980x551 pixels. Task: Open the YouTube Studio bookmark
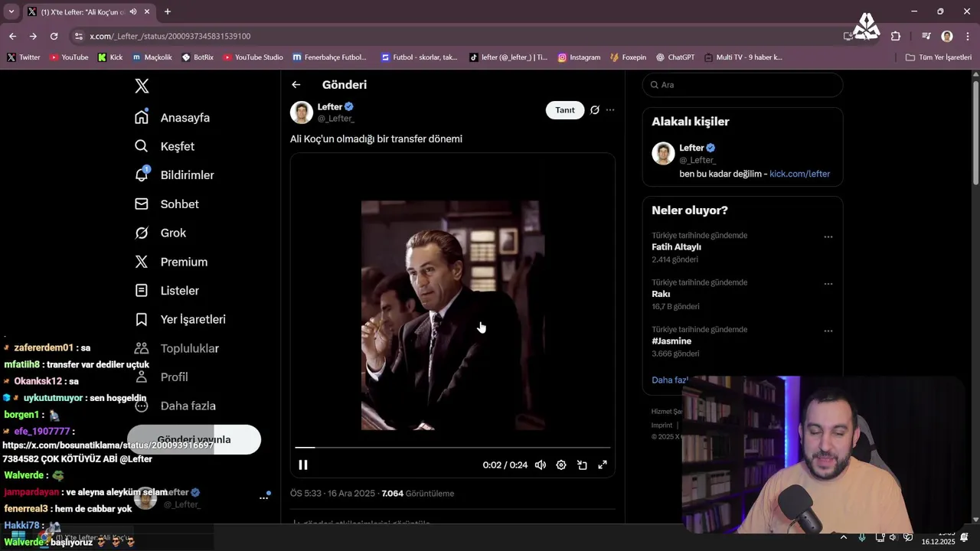click(253, 57)
